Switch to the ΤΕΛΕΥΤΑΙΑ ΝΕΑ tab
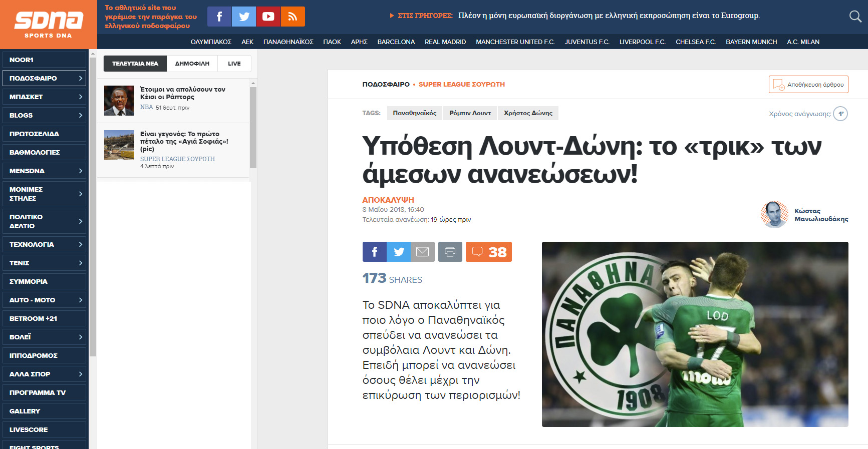Screen dimensions: 868x449 tap(135, 64)
